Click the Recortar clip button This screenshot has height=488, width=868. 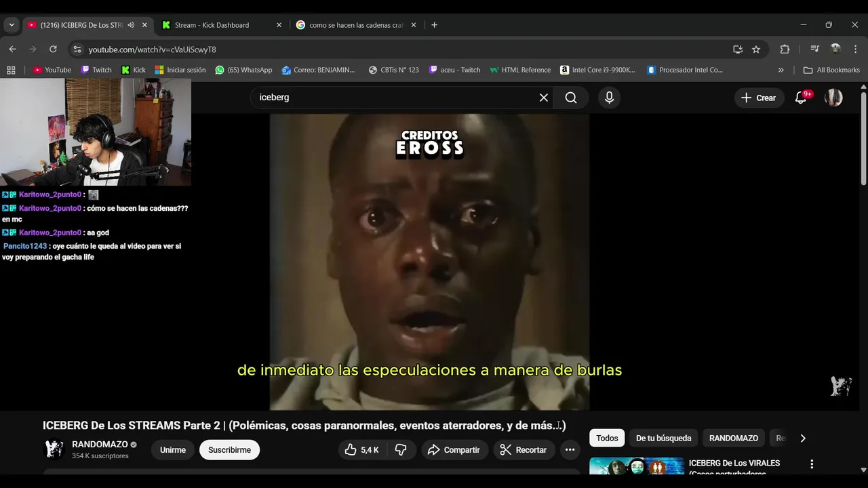[x=524, y=450]
